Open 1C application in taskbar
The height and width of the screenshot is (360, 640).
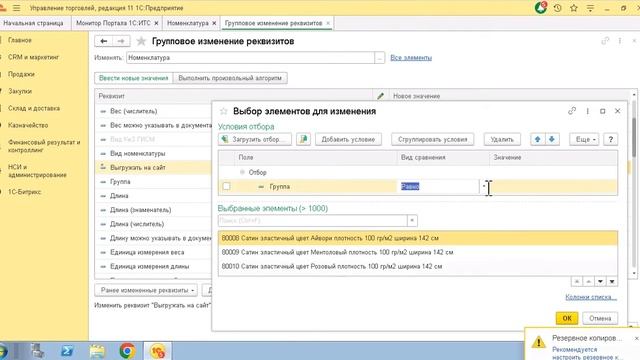pyautogui.click(x=158, y=351)
